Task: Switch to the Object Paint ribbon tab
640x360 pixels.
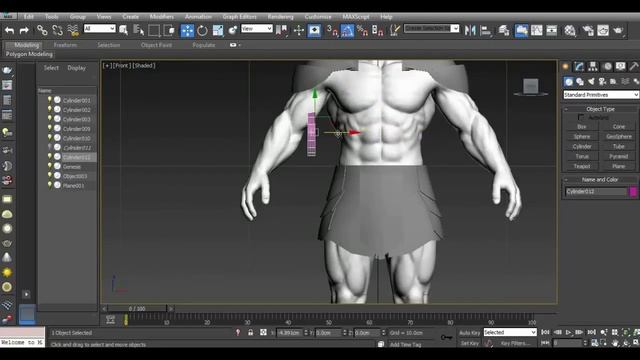Action: 156,45
